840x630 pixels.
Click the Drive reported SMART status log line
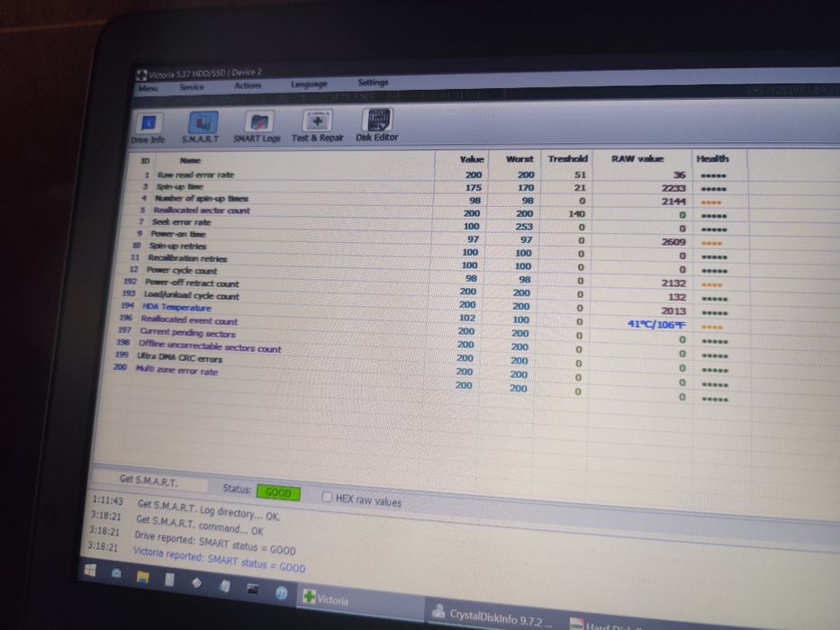click(215, 543)
